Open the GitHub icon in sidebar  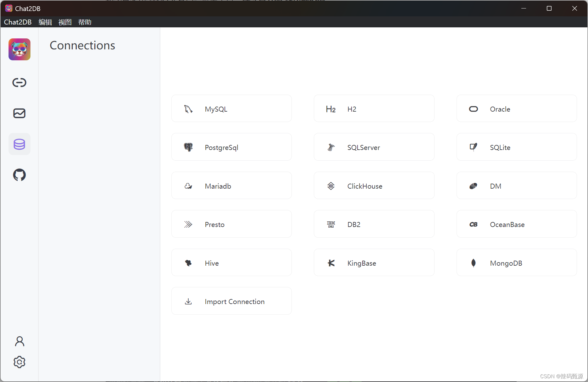(x=19, y=175)
